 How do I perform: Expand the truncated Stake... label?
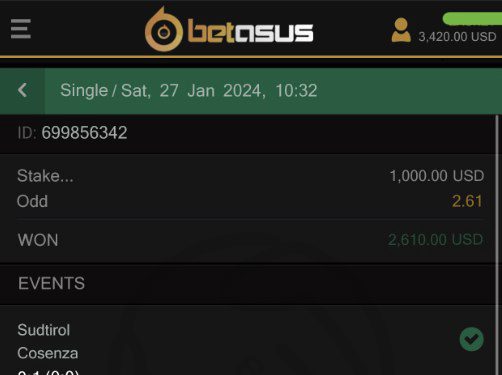[x=45, y=176]
